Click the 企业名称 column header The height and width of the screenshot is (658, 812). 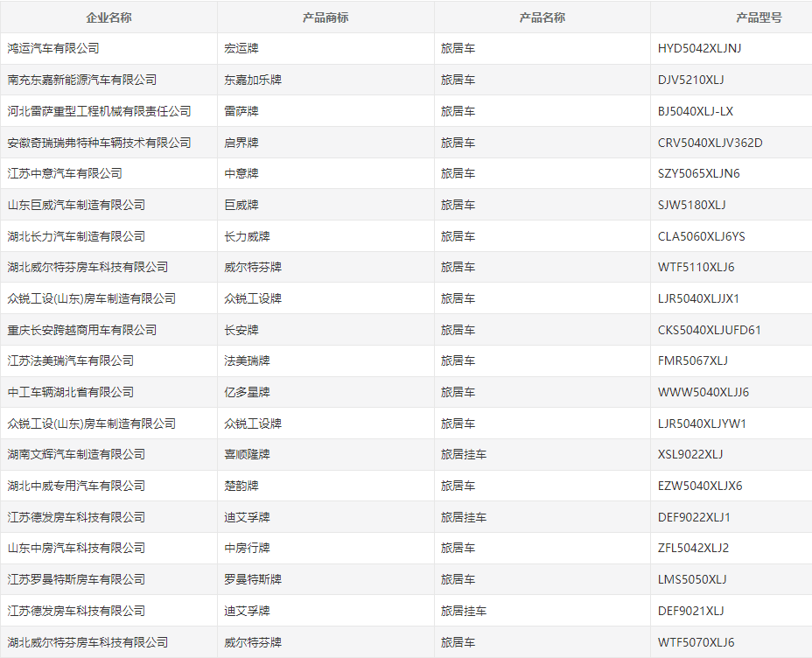108,17
